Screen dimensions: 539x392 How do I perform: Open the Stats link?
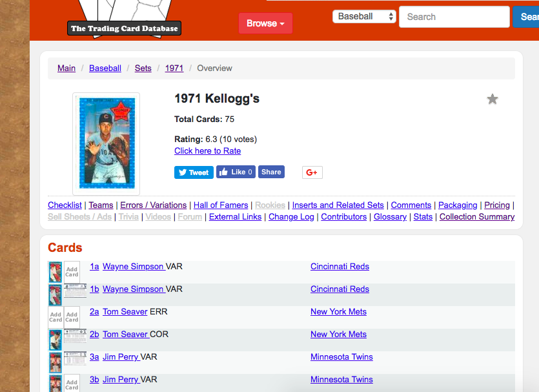(423, 216)
